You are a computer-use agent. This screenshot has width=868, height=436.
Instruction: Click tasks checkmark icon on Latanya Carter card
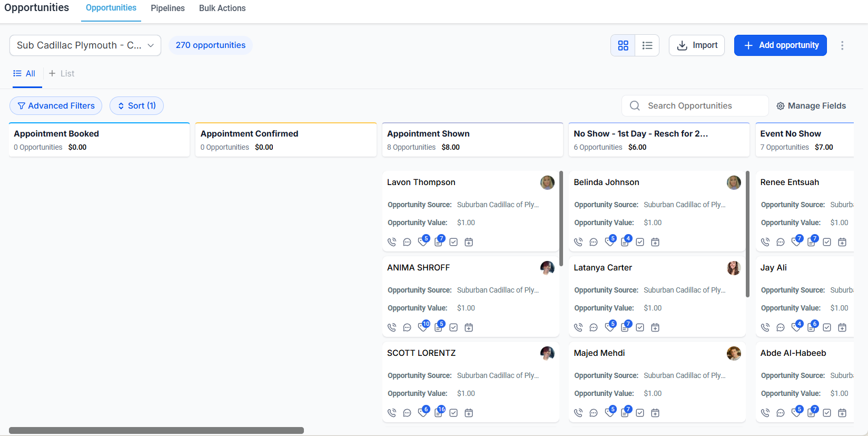coord(640,327)
